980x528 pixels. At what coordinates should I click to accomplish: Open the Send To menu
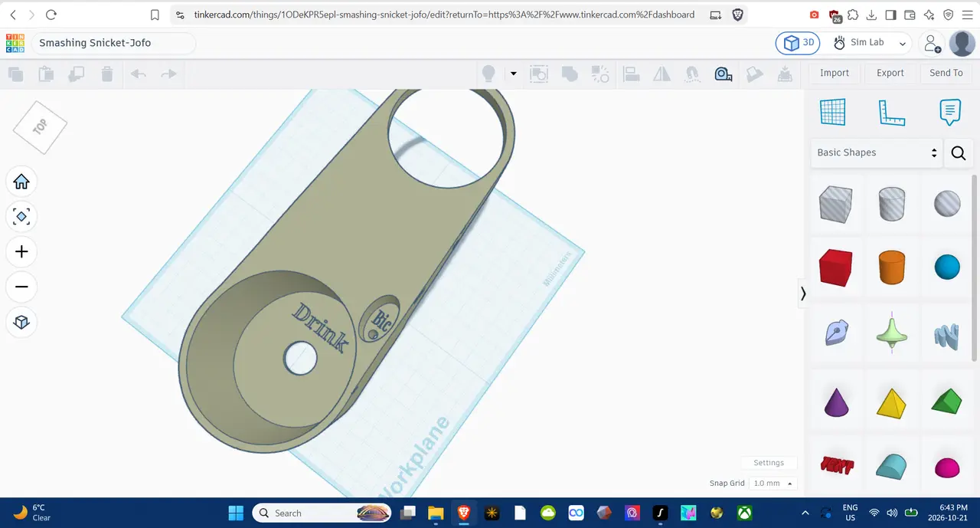point(946,73)
